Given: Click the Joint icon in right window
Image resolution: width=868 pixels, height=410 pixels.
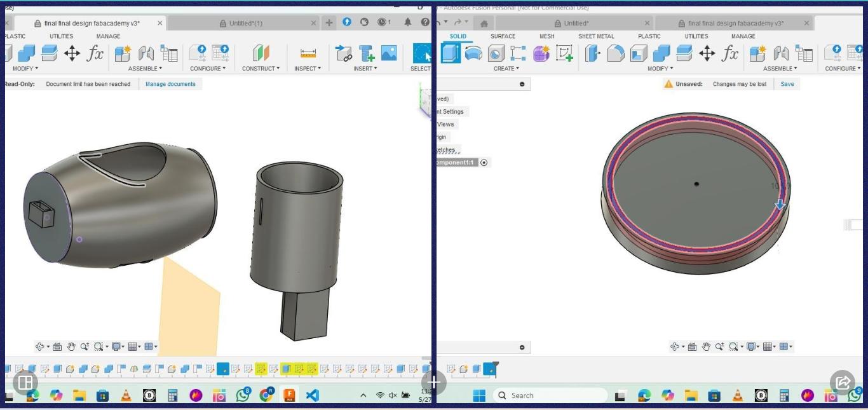Looking at the screenshot, I should pyautogui.click(x=781, y=53).
